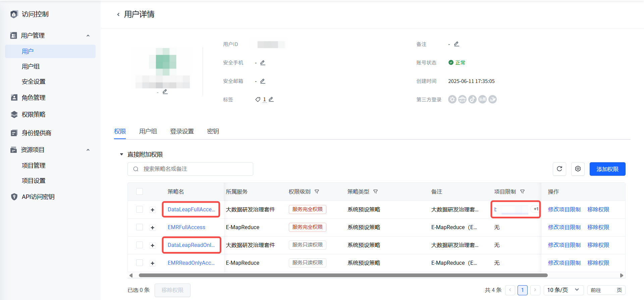This screenshot has width=644, height=300.
Task: Collapse the 直接附加权限 section
Action: [x=121, y=155]
